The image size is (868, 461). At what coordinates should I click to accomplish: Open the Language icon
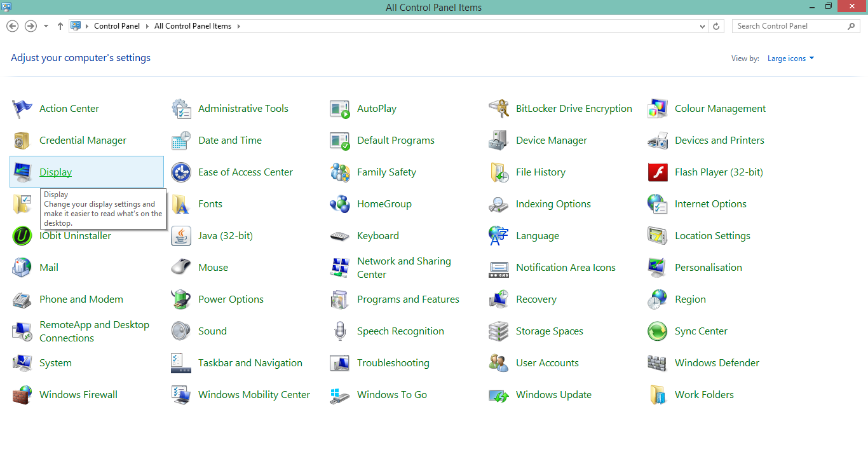click(499, 236)
